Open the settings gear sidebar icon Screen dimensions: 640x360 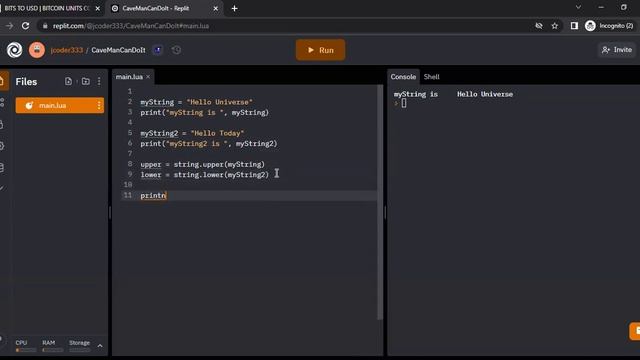[x=2, y=146]
